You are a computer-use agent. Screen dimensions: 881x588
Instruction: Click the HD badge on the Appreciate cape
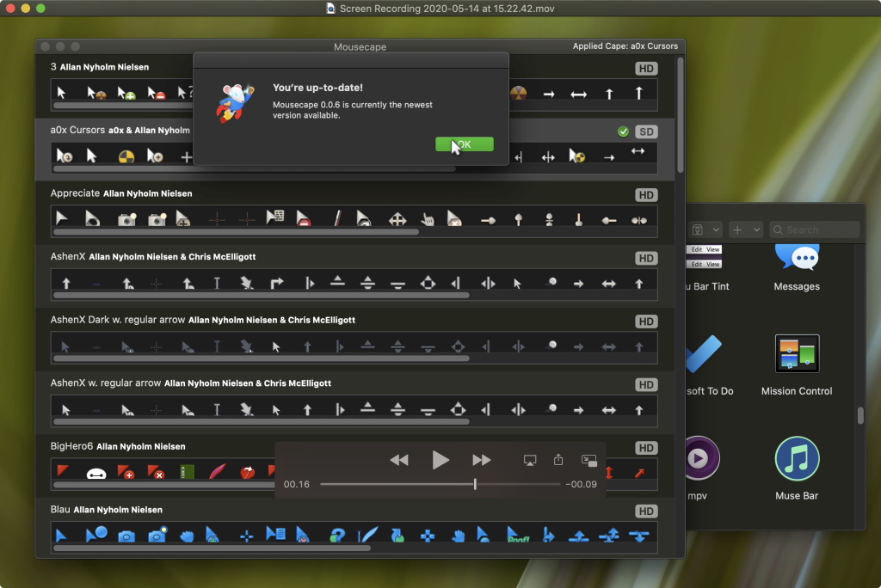(x=646, y=195)
